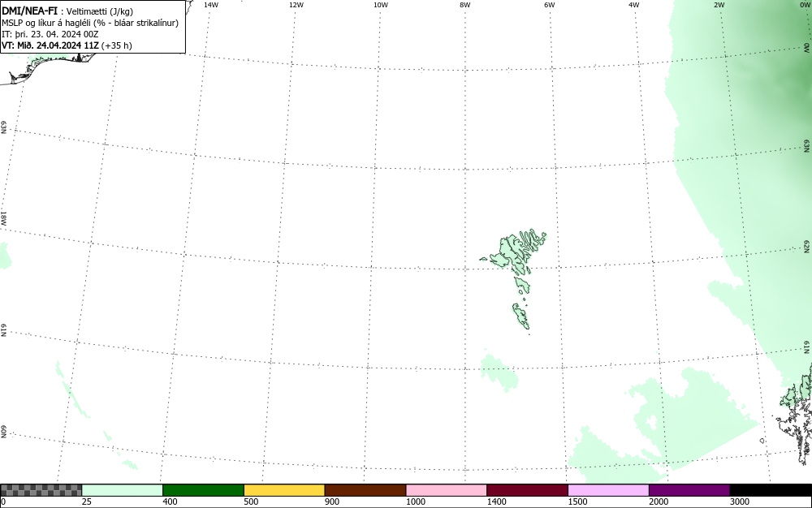Click the legend value "500"
Viewport: 812px width, 508px height.
pos(251,502)
